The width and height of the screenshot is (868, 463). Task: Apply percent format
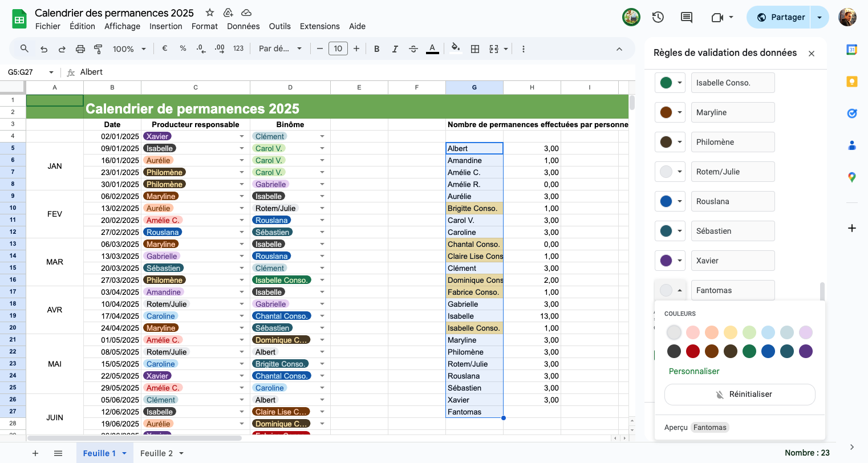coord(183,49)
